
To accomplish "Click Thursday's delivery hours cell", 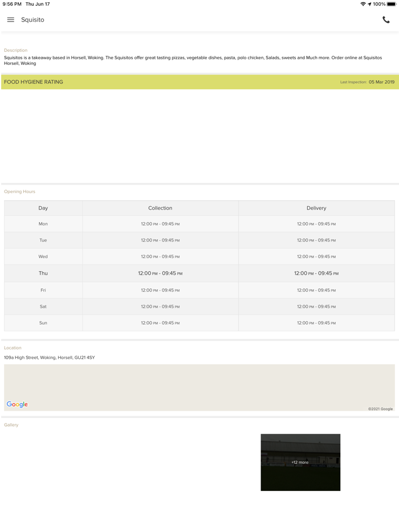I will click(x=316, y=273).
